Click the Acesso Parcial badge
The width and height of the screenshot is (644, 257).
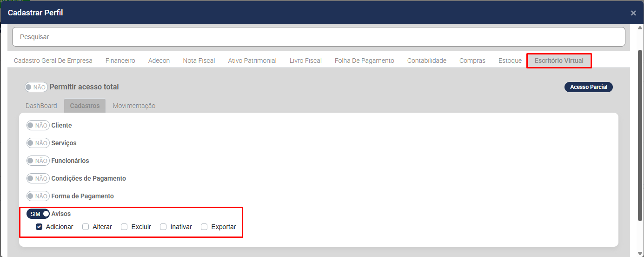pyautogui.click(x=589, y=87)
